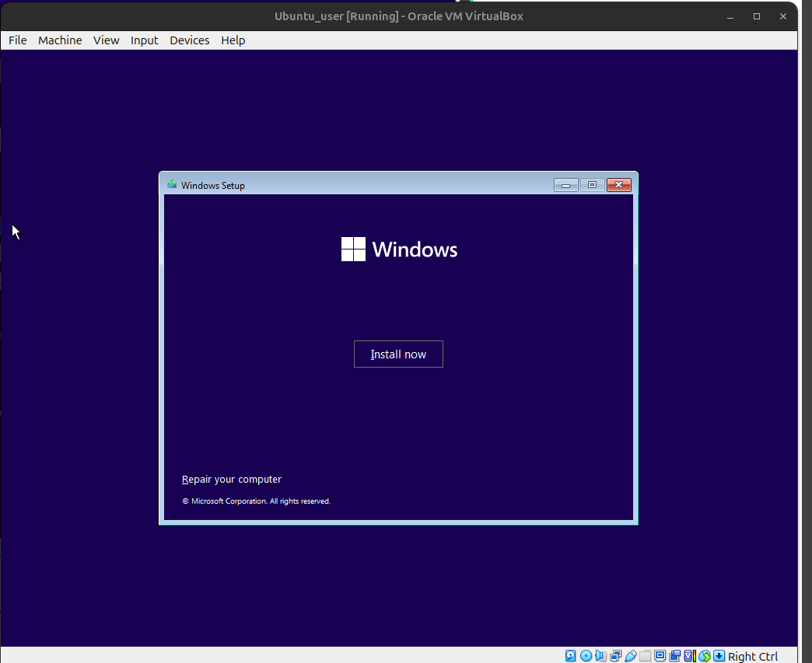The image size is (812, 663).
Task: Click the optical disc status icon
Action: click(586, 656)
